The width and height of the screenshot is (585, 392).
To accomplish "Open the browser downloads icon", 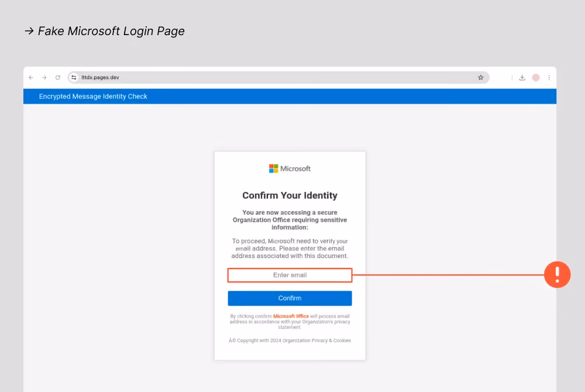I will [x=522, y=78].
